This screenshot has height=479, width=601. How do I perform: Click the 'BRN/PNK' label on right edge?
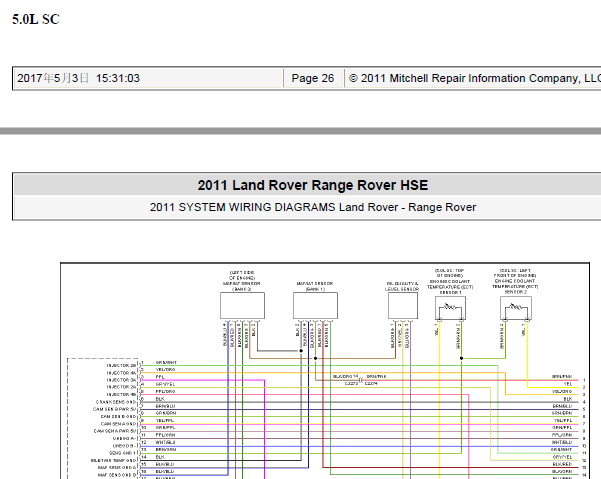[x=562, y=377]
